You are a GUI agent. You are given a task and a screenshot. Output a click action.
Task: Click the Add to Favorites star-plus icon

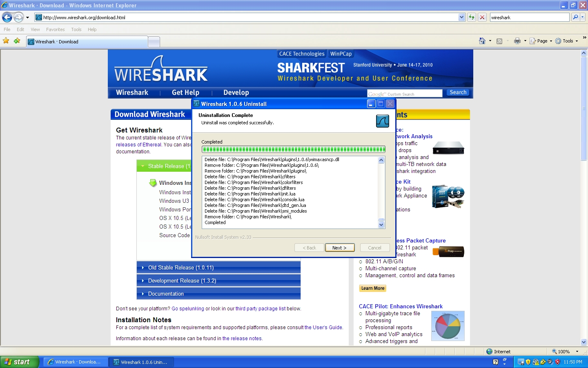tap(17, 41)
